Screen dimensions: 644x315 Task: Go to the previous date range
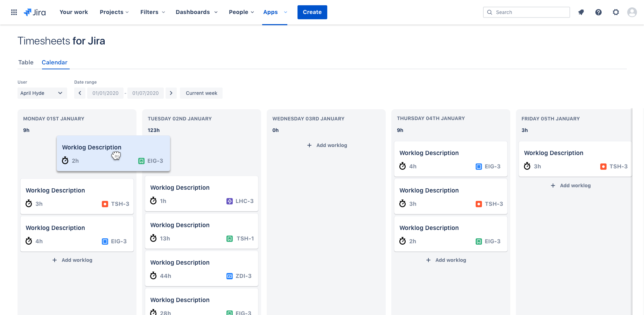(x=80, y=93)
